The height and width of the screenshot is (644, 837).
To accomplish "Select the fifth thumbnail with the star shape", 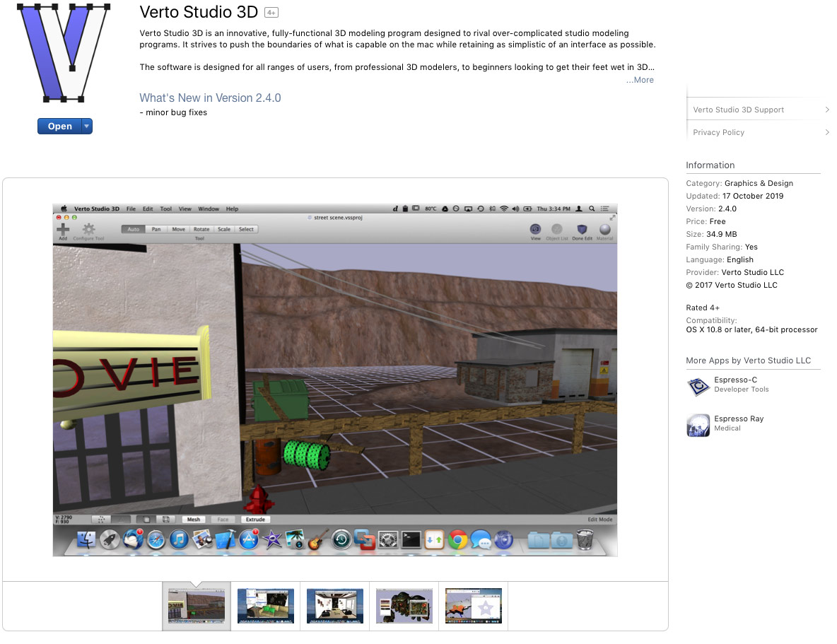I will coord(474,606).
